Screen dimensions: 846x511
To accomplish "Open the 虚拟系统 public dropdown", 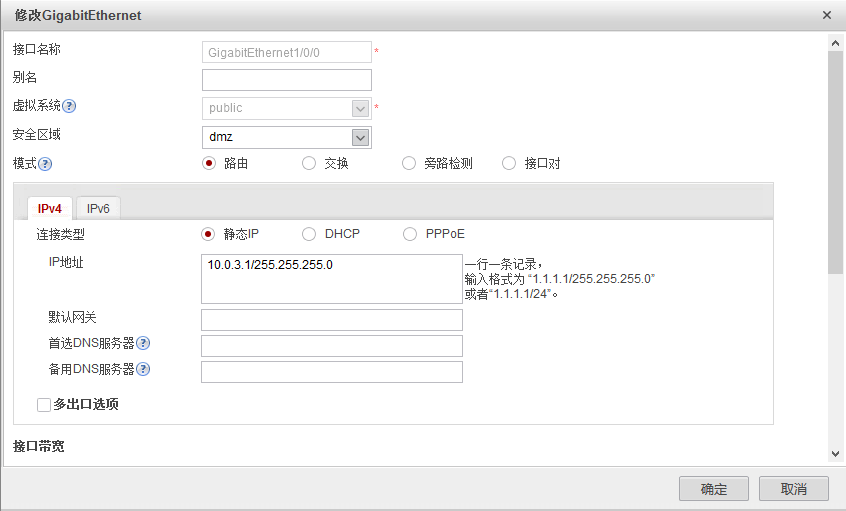I will click(360, 108).
